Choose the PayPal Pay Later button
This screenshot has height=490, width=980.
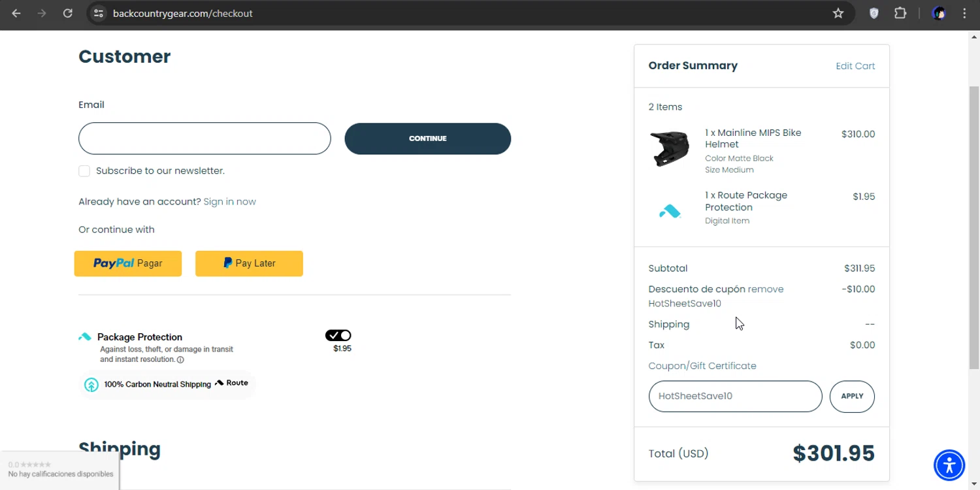tap(249, 263)
